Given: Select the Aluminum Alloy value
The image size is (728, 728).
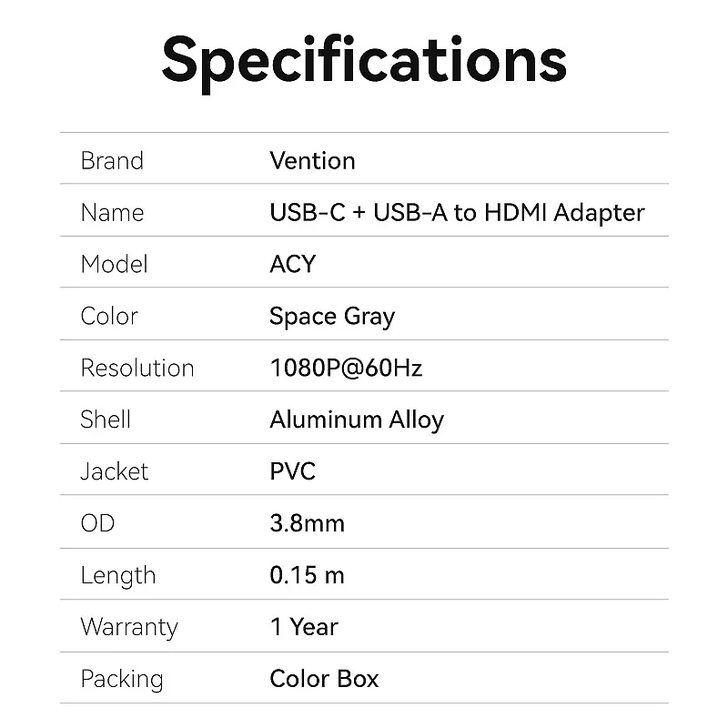Looking at the screenshot, I should [x=357, y=420].
